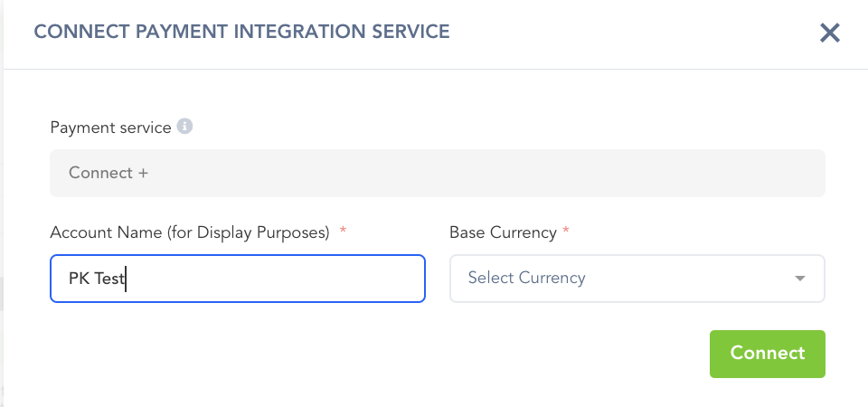The width and height of the screenshot is (868, 407).
Task: Click empty space left of Connect button
Action: [x=452, y=353]
